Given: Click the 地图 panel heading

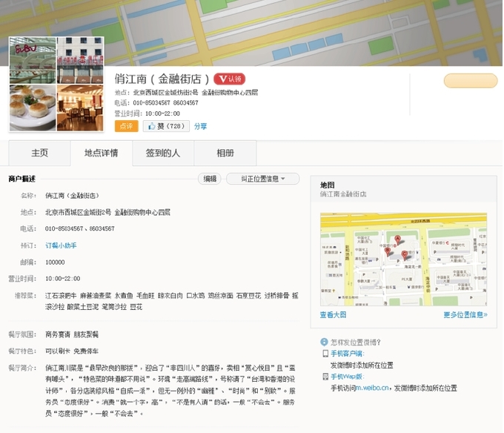Looking at the screenshot, I should [327, 185].
